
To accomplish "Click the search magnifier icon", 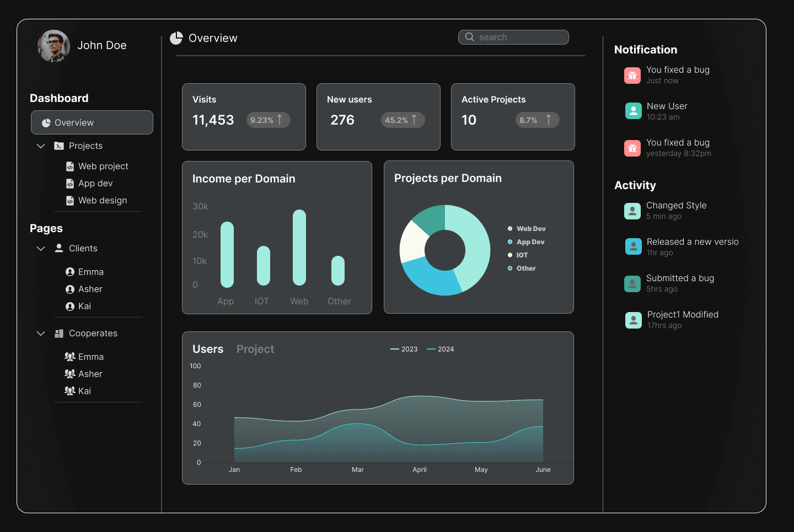I will click(469, 37).
